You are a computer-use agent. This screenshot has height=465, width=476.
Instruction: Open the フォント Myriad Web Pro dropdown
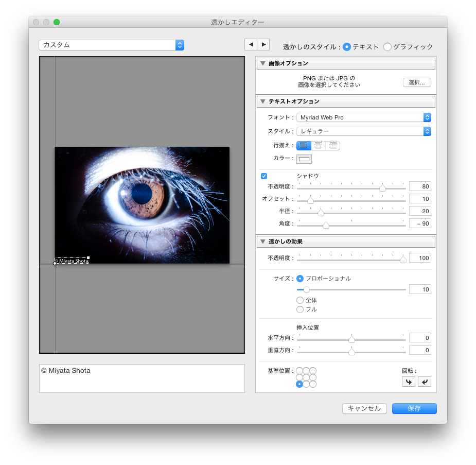364,117
